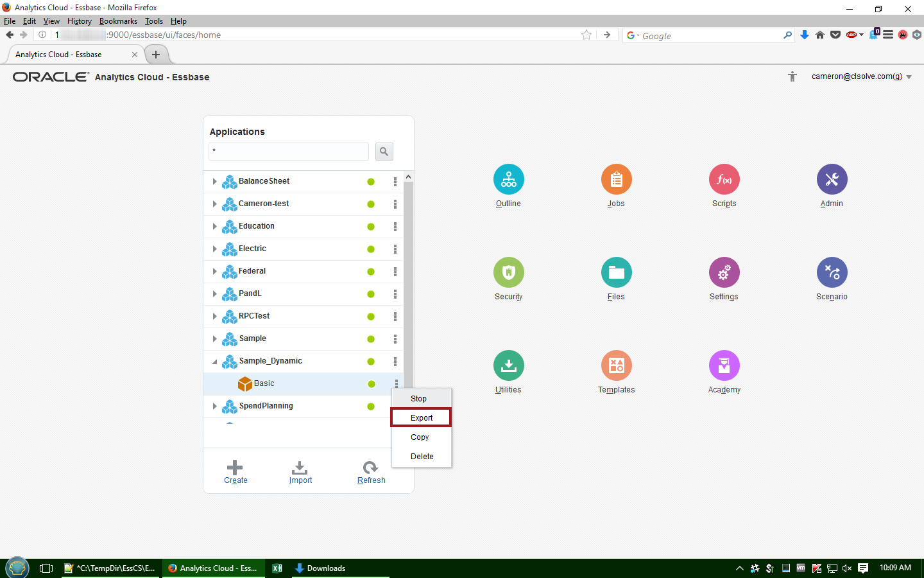Expand the Electric application

pos(214,249)
